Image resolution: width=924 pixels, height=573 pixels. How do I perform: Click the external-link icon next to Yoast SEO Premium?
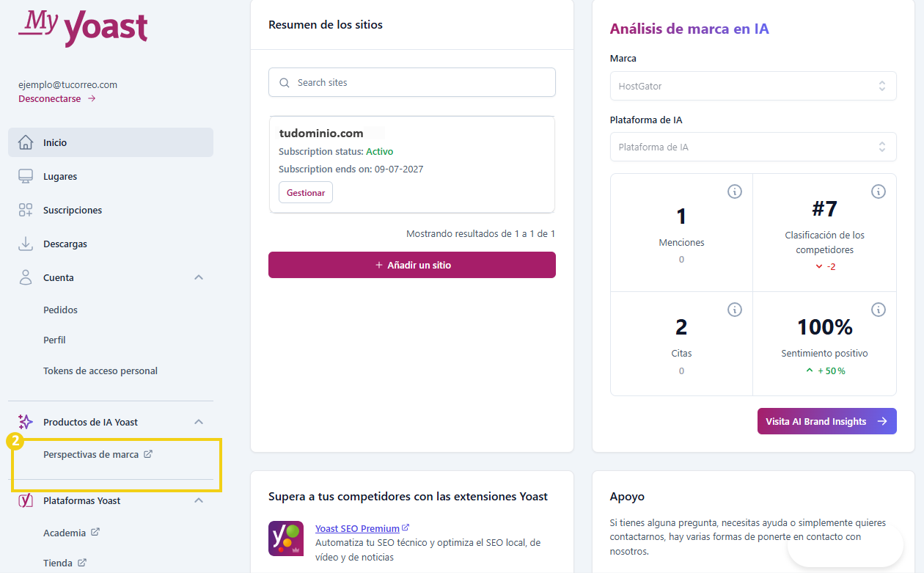point(406,528)
